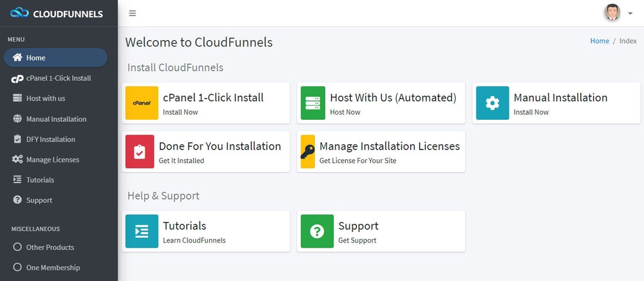Click the user avatar picture
Viewport: 644px width, 281px height.
[x=612, y=13]
